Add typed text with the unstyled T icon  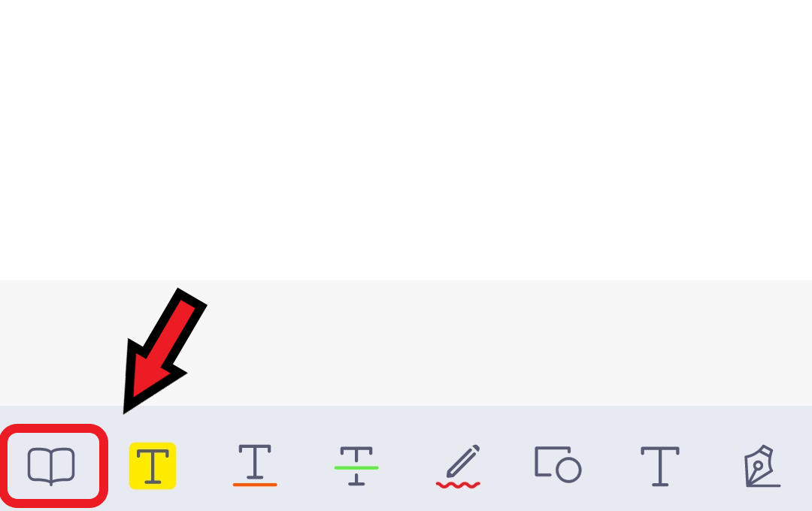point(660,466)
